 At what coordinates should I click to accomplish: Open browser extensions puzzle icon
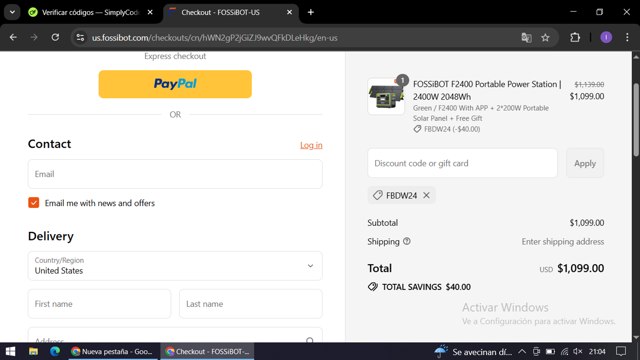575,38
